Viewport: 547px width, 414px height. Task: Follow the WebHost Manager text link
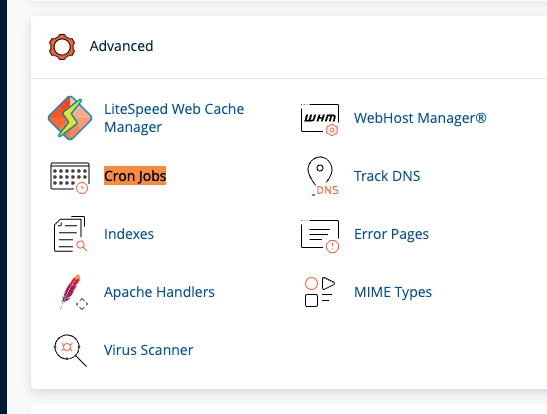(420, 118)
